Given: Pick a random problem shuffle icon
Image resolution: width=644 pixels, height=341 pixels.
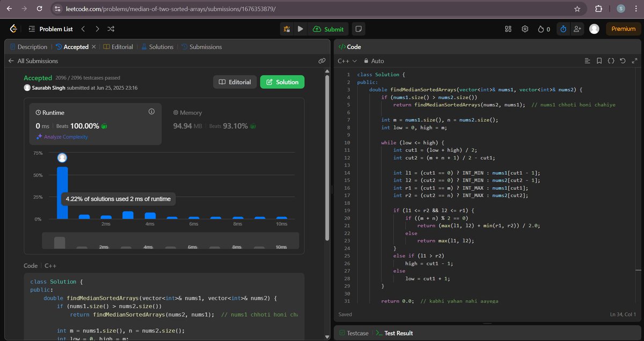Looking at the screenshot, I should pos(111,29).
